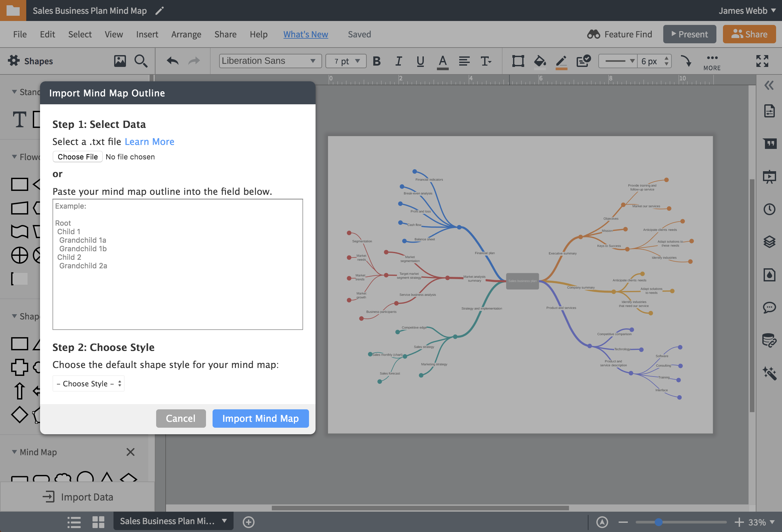
Task: Open the Arrange menu
Action: click(186, 34)
